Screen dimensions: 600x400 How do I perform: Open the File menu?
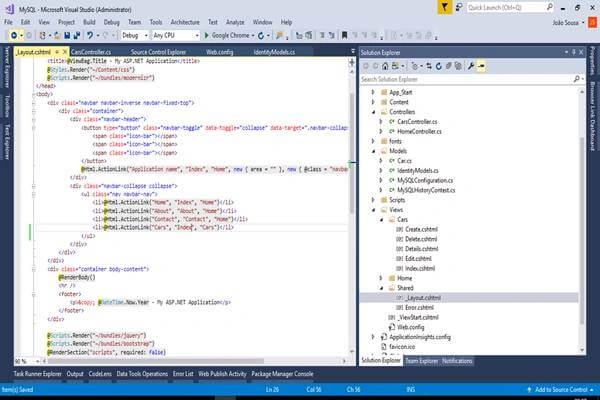pos(8,22)
